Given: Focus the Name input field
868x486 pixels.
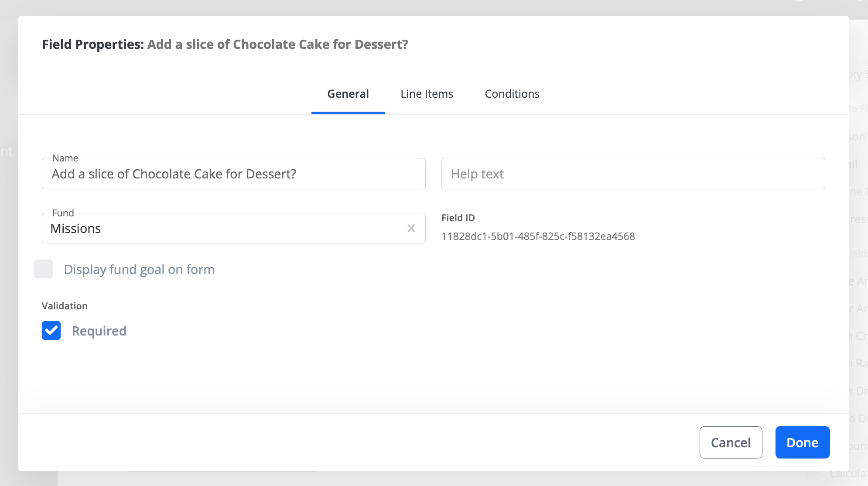Looking at the screenshot, I should 233,174.
